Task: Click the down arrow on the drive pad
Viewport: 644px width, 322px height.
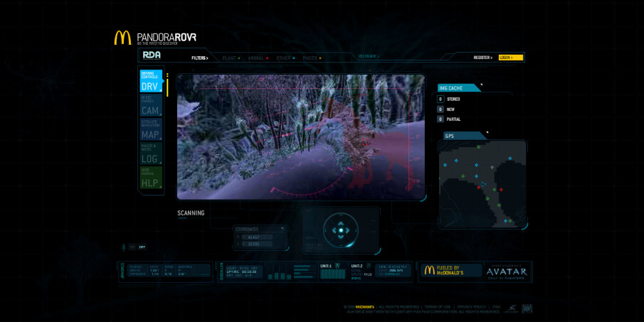Action: click(x=340, y=237)
